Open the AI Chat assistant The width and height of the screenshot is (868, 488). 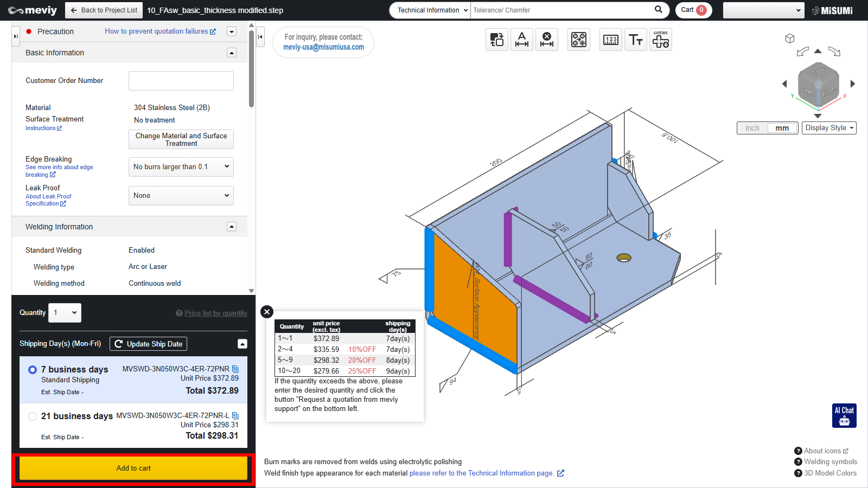[844, 416]
